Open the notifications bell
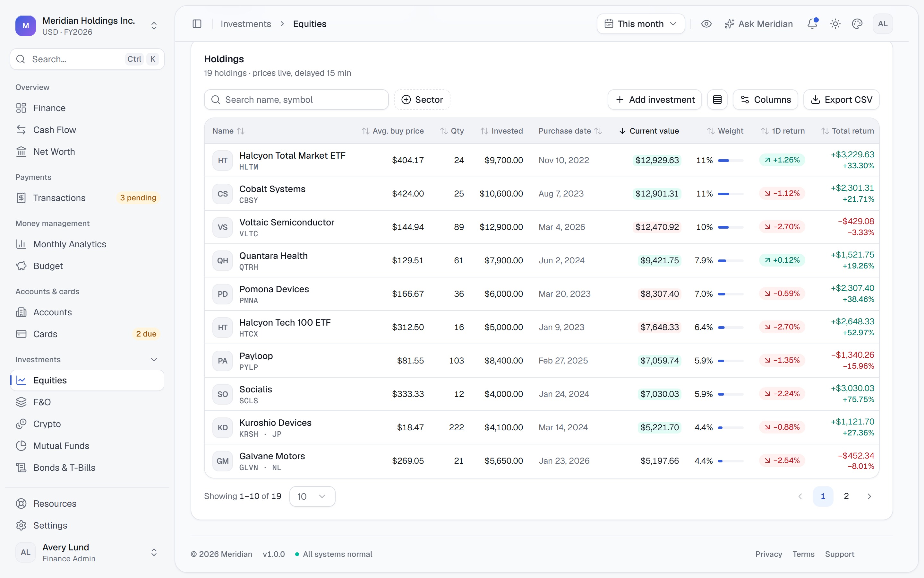The width and height of the screenshot is (924, 578). 812,24
